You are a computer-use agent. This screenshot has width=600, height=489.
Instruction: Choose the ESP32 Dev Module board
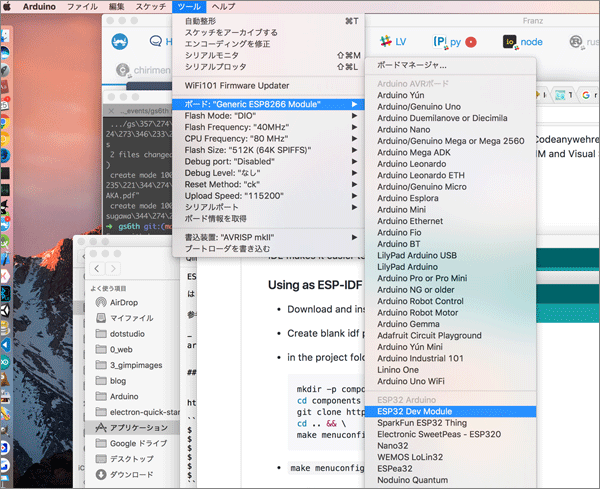tap(450, 412)
